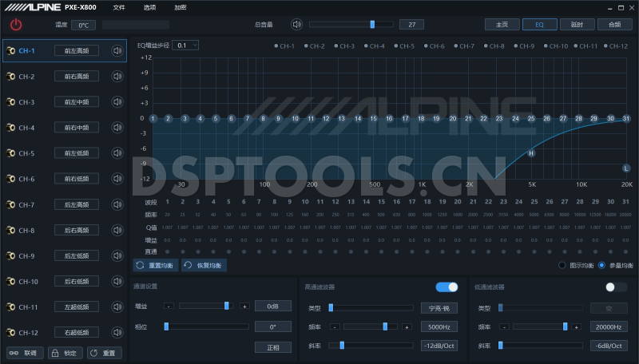The image size is (639, 364).
Task: Click the RCA jack icon beside CH-5
Action: point(11,153)
